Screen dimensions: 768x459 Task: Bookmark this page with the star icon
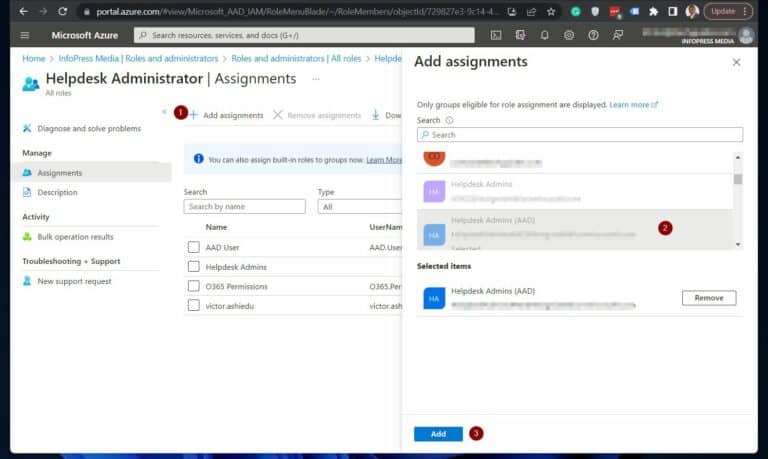point(551,12)
